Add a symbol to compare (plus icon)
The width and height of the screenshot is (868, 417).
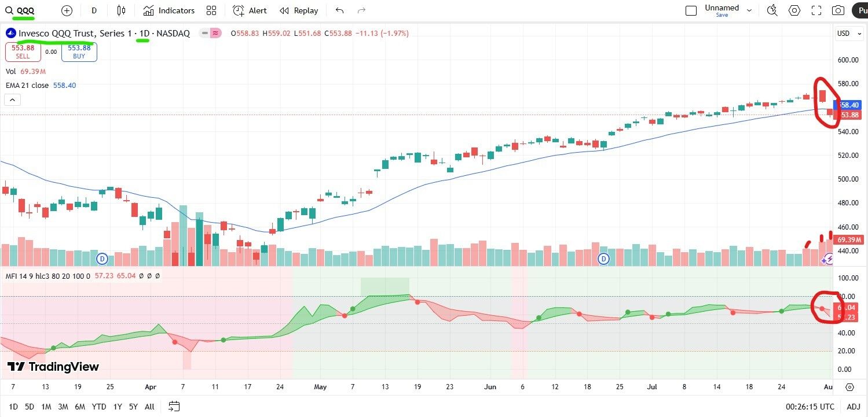67,10
